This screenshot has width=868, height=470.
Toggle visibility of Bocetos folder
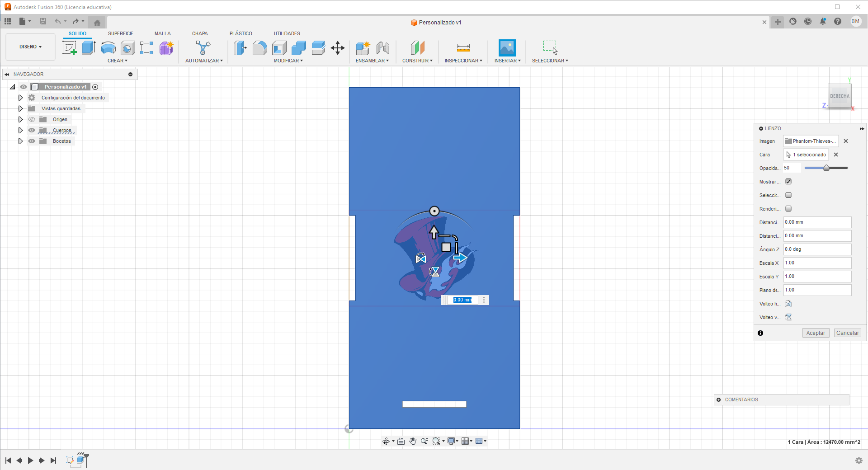pos(32,141)
